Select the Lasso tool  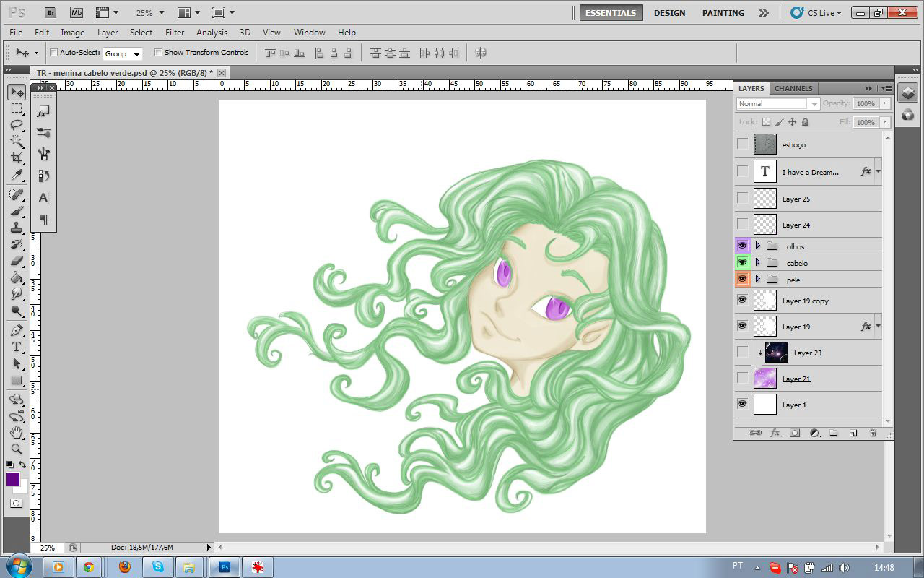(17, 125)
